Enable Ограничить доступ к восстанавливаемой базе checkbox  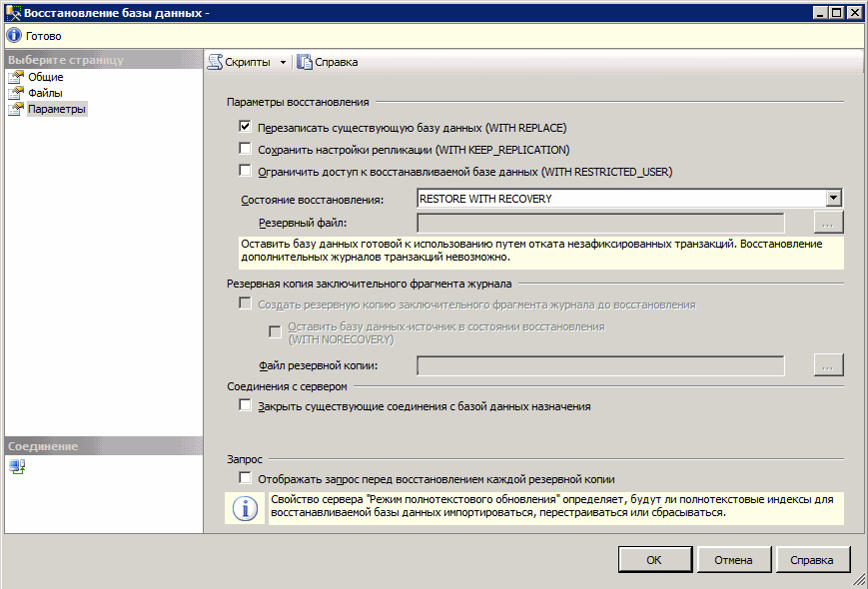pos(245,171)
